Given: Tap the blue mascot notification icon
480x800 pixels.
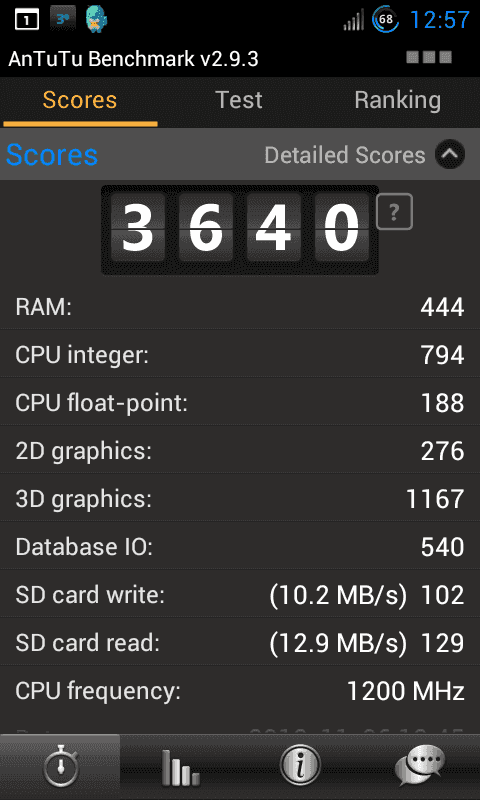Looking at the screenshot, I should [96, 19].
